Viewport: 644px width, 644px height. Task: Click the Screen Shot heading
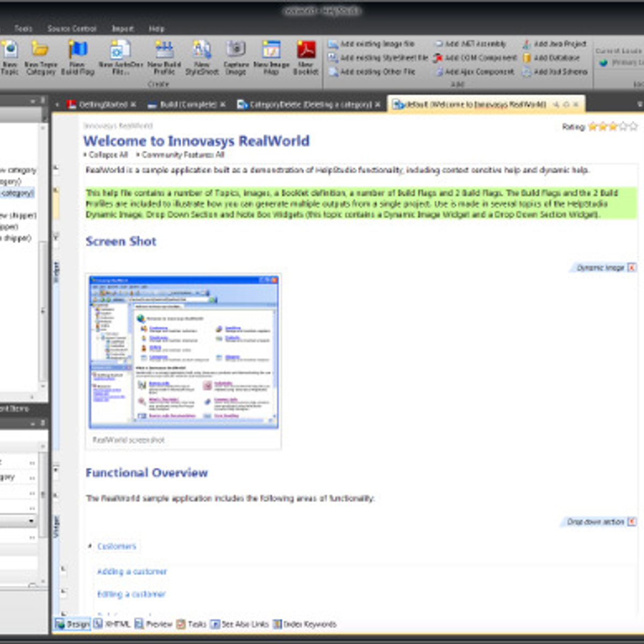point(121,241)
